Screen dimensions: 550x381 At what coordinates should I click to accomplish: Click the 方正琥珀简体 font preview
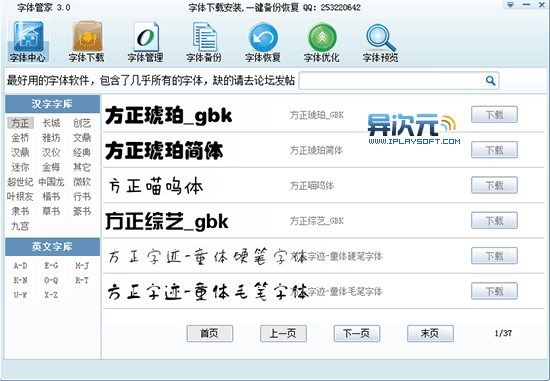[164, 151]
